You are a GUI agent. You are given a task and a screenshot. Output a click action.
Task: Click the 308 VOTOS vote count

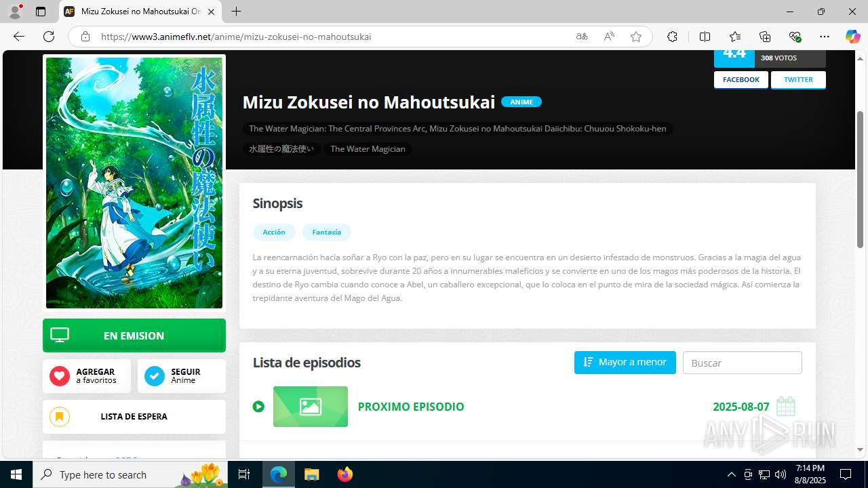tap(778, 58)
